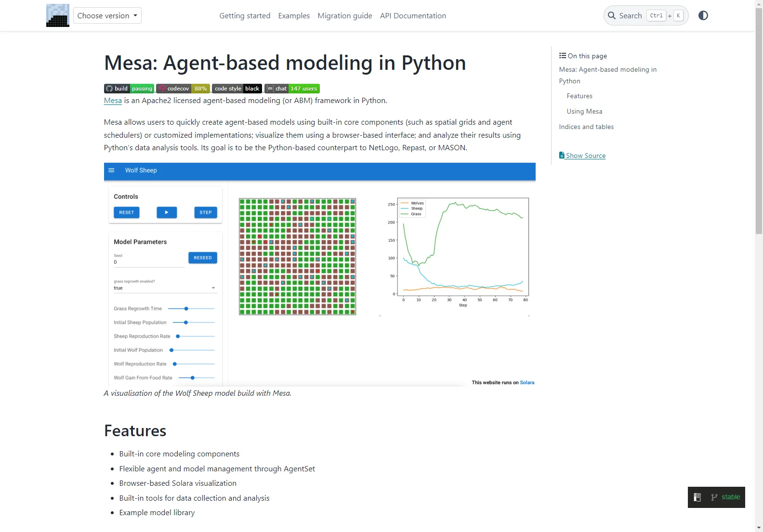Click the On this page list icon
Viewport: 763px width, 532px height.
pos(562,55)
